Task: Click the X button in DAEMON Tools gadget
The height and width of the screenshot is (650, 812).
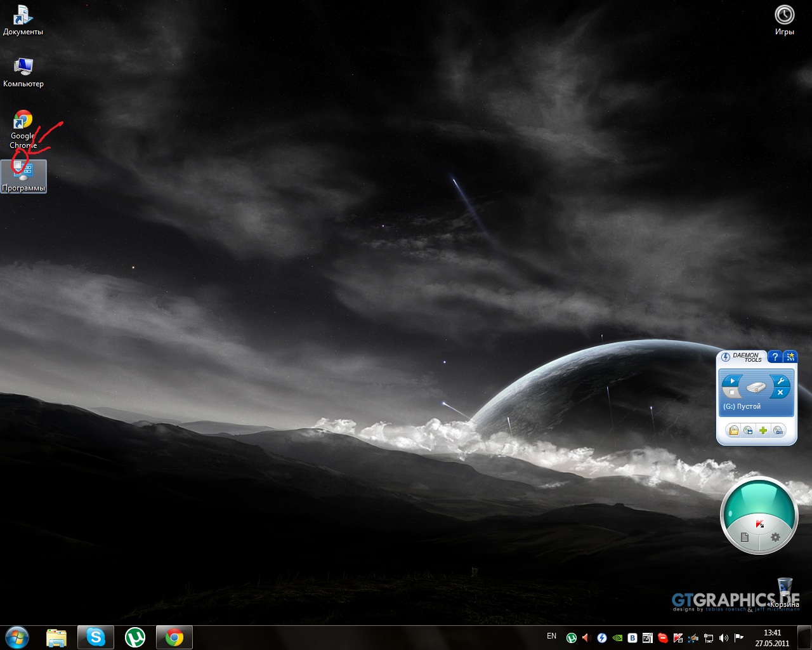Action: point(780,393)
